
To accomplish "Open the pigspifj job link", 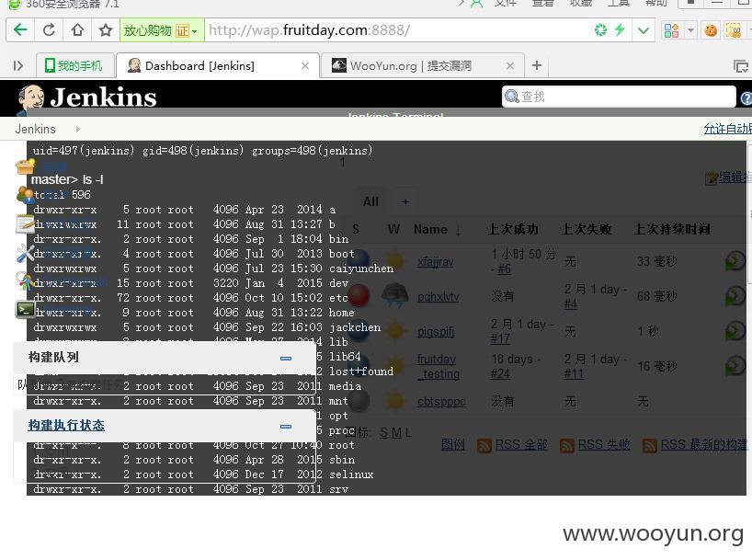I will click(436, 332).
